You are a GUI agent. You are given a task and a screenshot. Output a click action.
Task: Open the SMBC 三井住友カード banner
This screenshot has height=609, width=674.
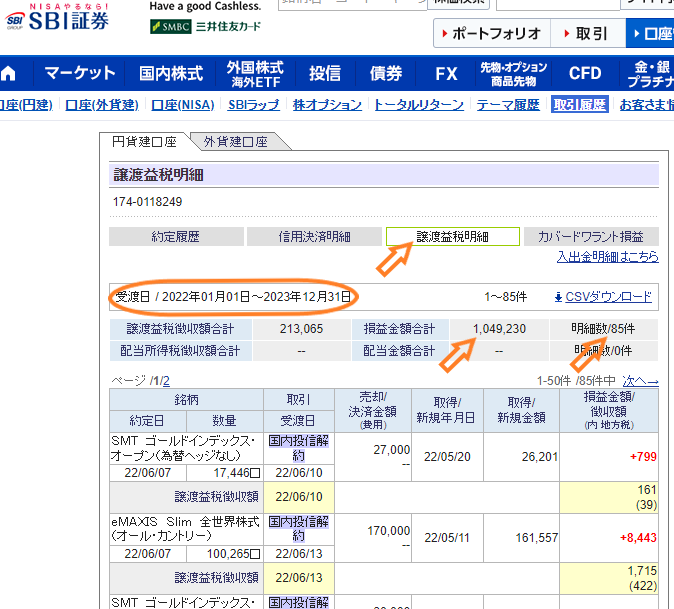click(x=205, y=27)
